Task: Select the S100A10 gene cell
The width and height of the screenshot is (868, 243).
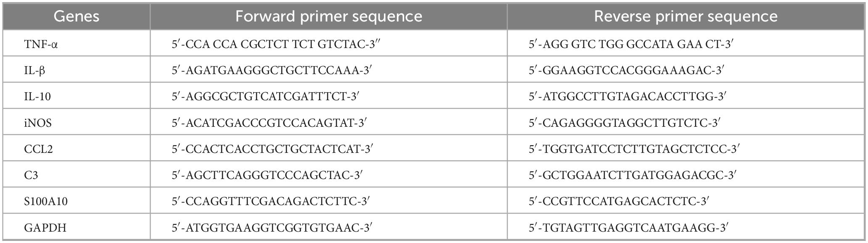Action: (46, 201)
